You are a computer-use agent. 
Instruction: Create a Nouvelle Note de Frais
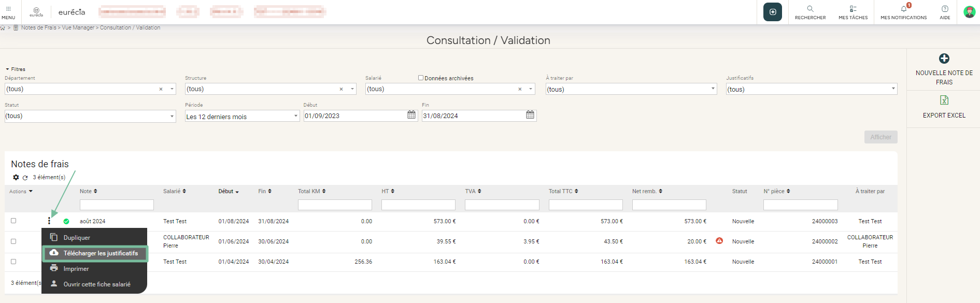944,59
